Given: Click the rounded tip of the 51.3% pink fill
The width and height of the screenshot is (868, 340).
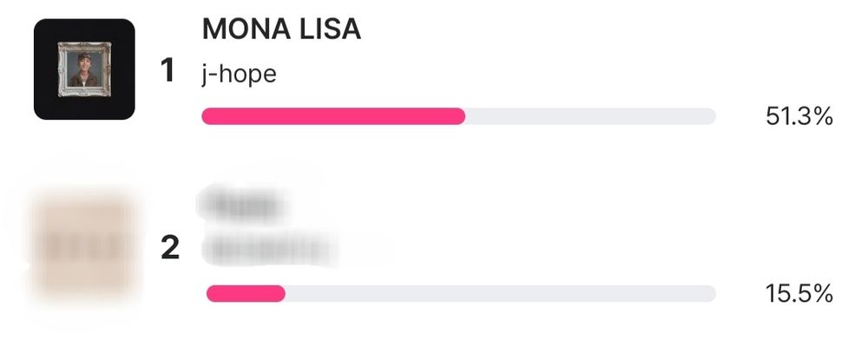Looking at the screenshot, I should [x=459, y=116].
